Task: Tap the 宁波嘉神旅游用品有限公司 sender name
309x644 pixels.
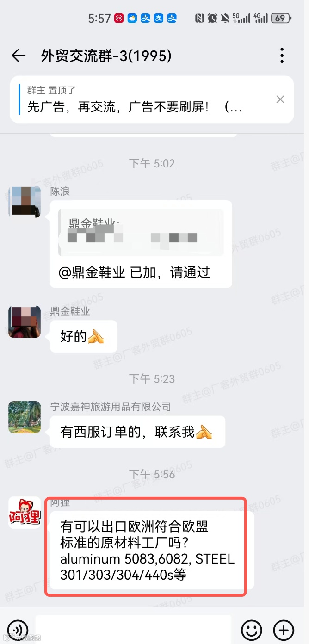Action: 111,407
